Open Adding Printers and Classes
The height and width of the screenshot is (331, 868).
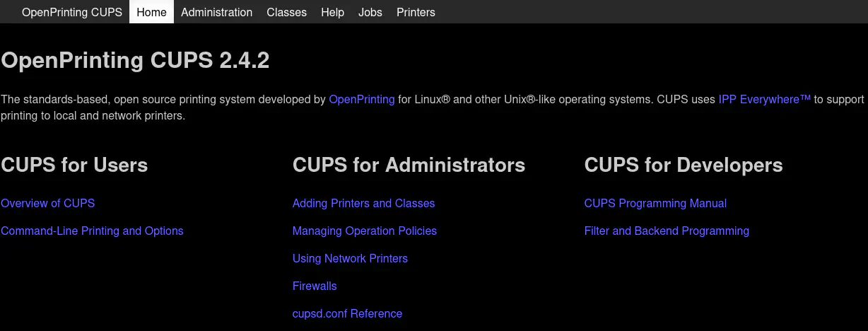coord(363,204)
